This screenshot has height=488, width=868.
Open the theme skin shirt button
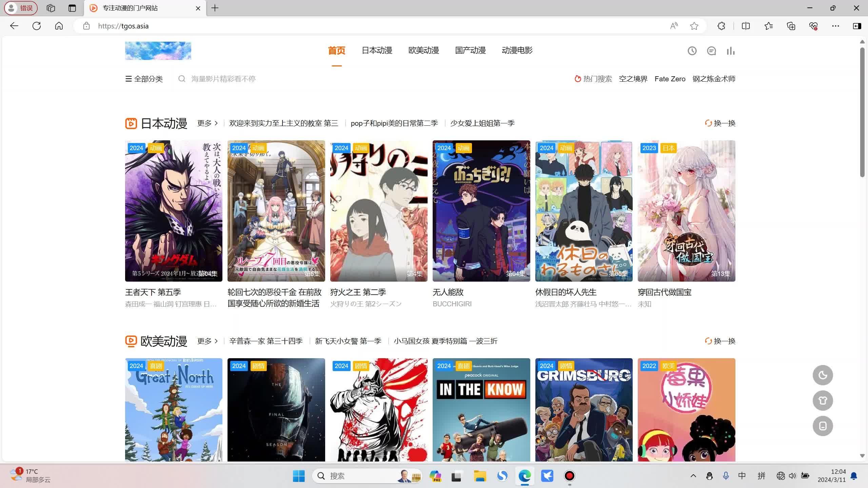point(823,401)
